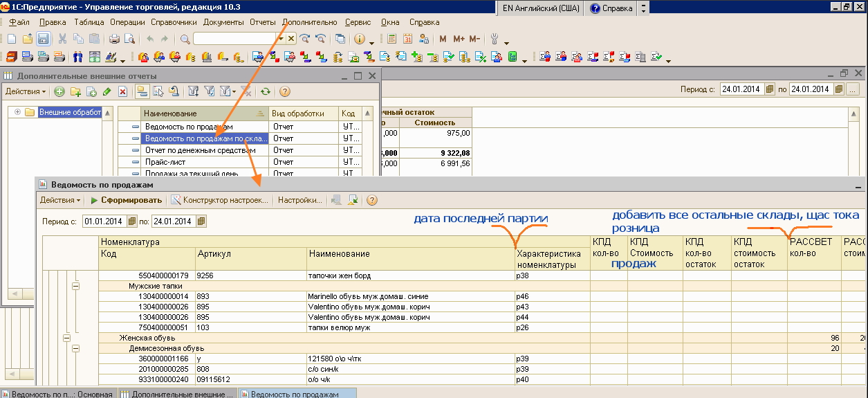Expand the Внешние обработки tree folder
Screen dimensions: 868x398
pyautogui.click(x=17, y=112)
